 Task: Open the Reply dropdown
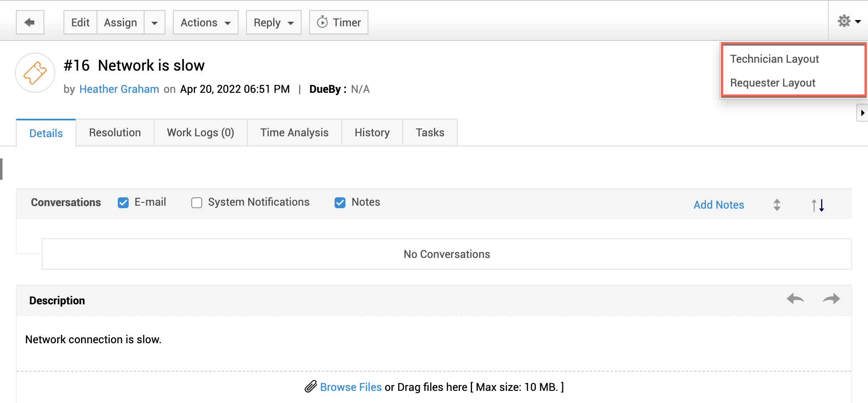274,23
